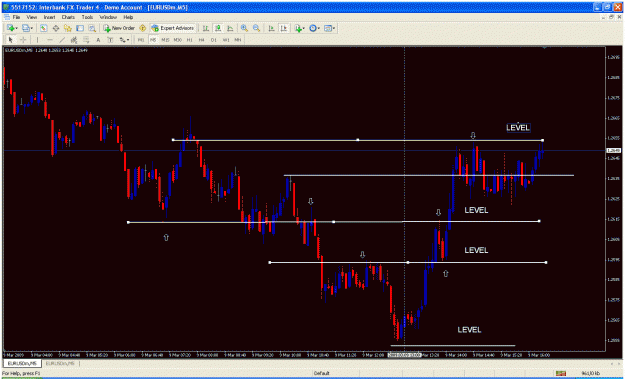The image size is (625, 379).
Task: Open the Tools menu
Action: click(87, 18)
